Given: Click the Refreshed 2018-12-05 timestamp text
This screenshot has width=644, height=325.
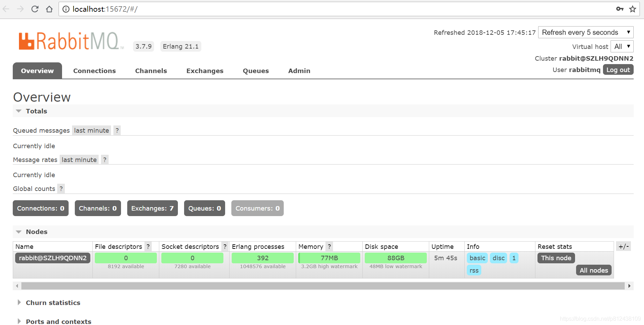Looking at the screenshot, I should click(x=485, y=32).
